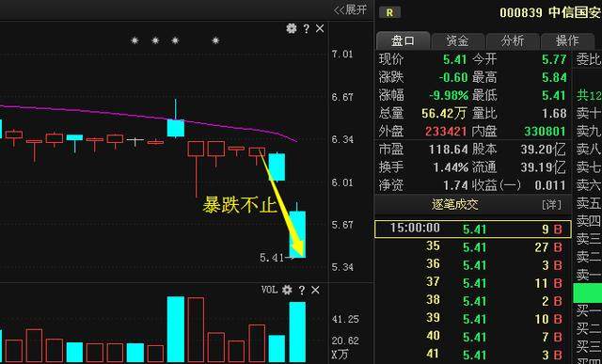The image size is (602, 364).
Task: Select trade row with time 38
Action: pyautogui.click(x=472, y=301)
